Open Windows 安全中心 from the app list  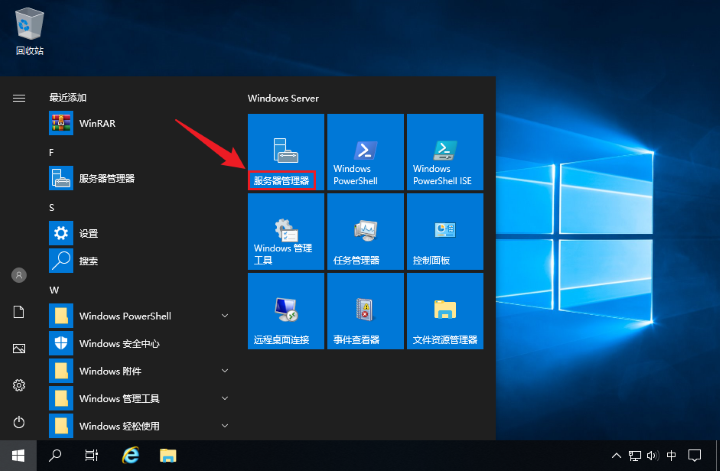140,343
